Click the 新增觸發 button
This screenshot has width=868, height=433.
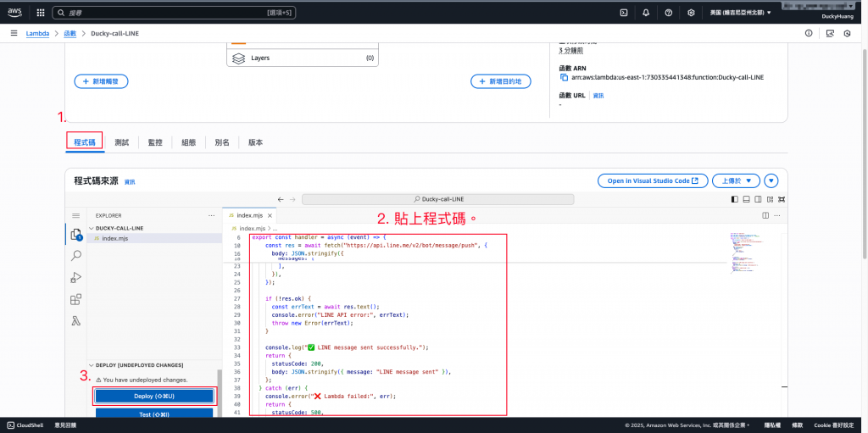(x=102, y=81)
